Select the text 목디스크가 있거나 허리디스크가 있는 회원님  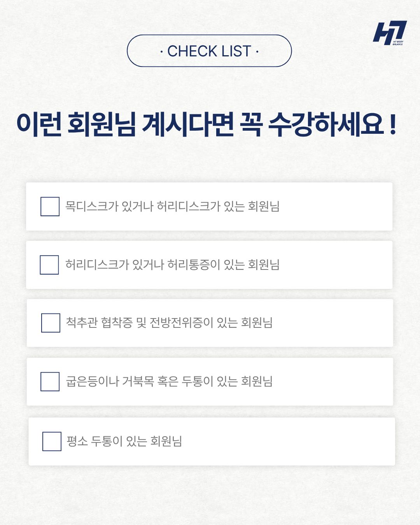pos(172,206)
